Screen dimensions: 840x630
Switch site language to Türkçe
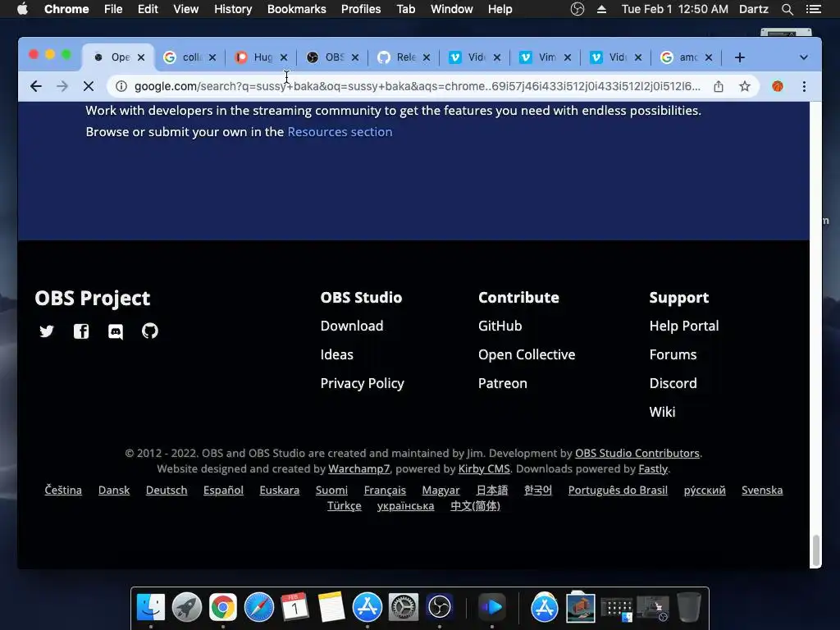click(x=344, y=505)
